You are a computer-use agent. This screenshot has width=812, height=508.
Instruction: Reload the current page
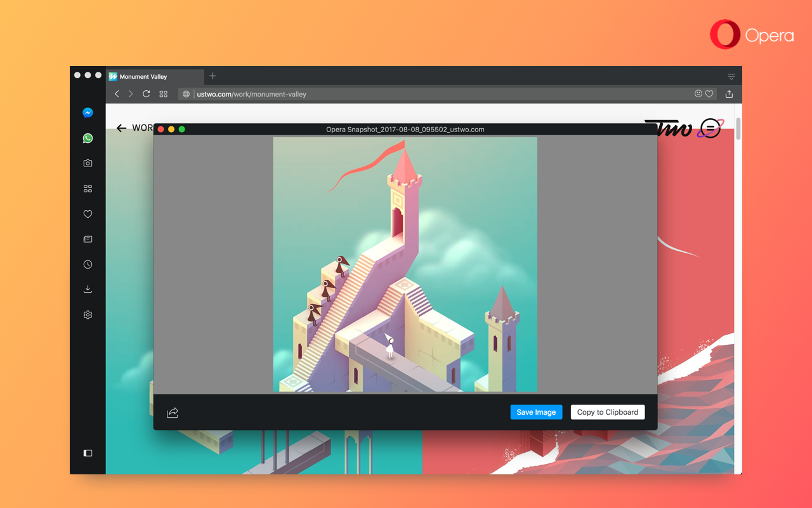tap(147, 94)
